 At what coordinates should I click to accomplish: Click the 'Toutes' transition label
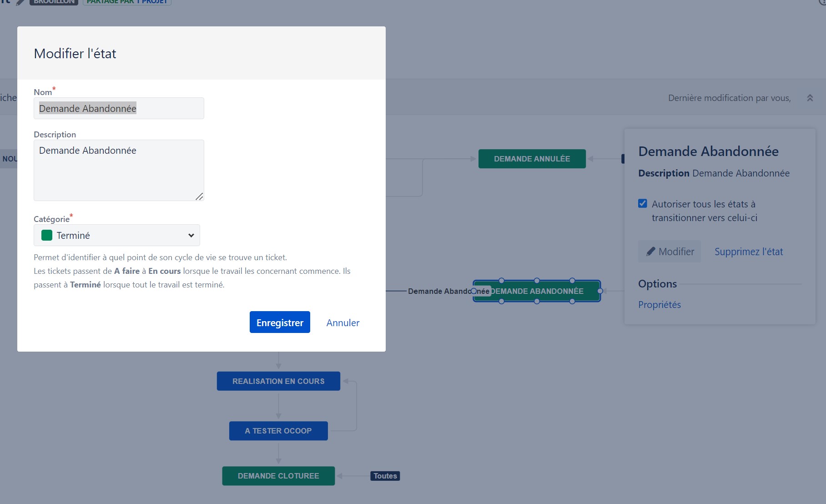[384, 476]
